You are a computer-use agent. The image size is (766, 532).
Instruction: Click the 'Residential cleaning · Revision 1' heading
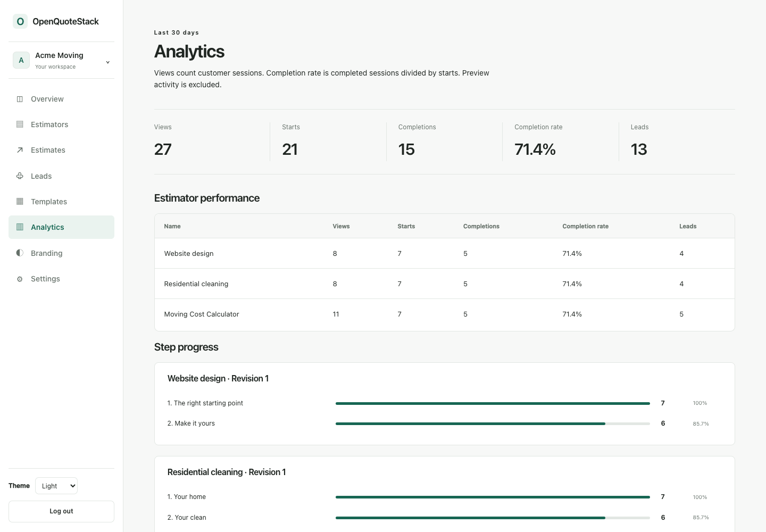(x=227, y=472)
